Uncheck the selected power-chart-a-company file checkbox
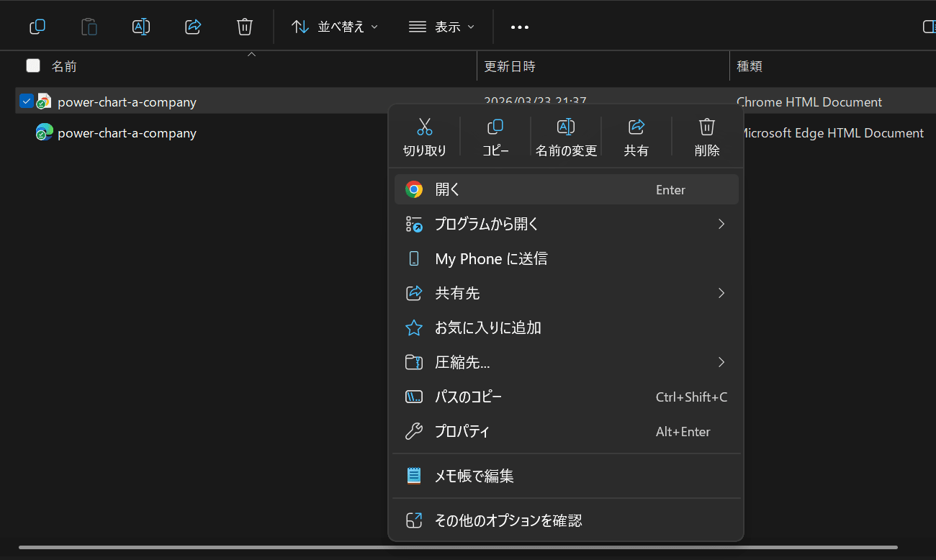Image resolution: width=936 pixels, height=560 pixels. tap(27, 101)
